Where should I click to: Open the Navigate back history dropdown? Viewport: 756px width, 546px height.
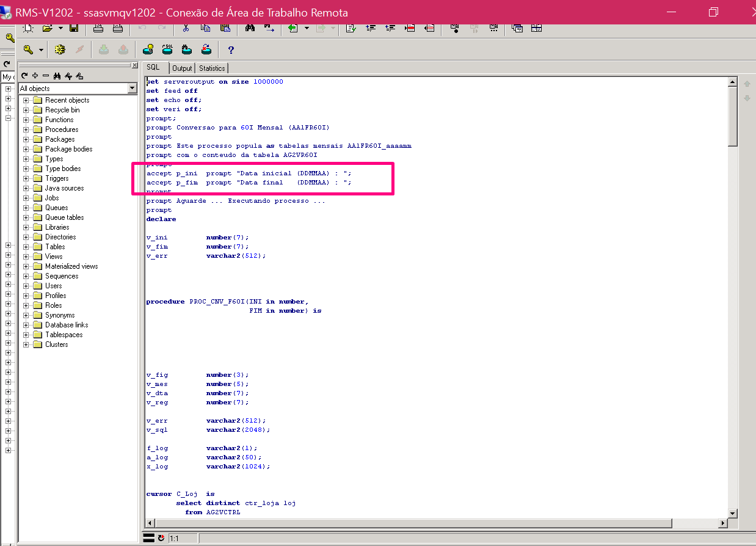click(307, 28)
